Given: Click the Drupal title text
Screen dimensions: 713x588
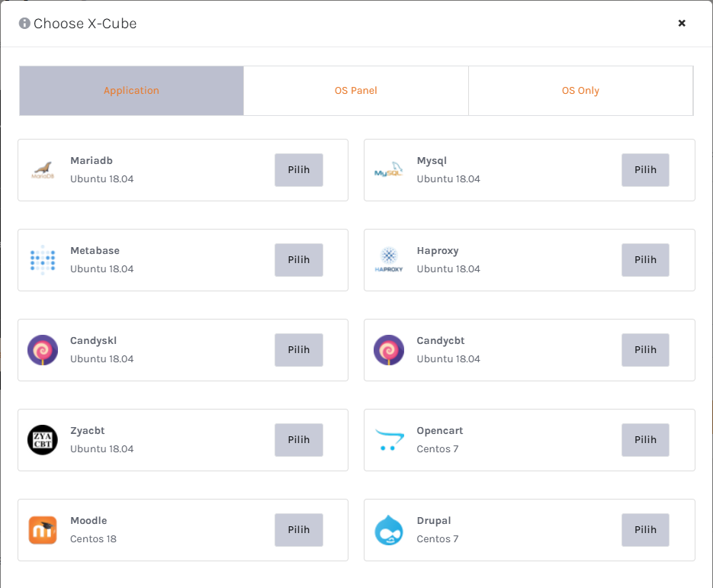Looking at the screenshot, I should pos(434,521).
